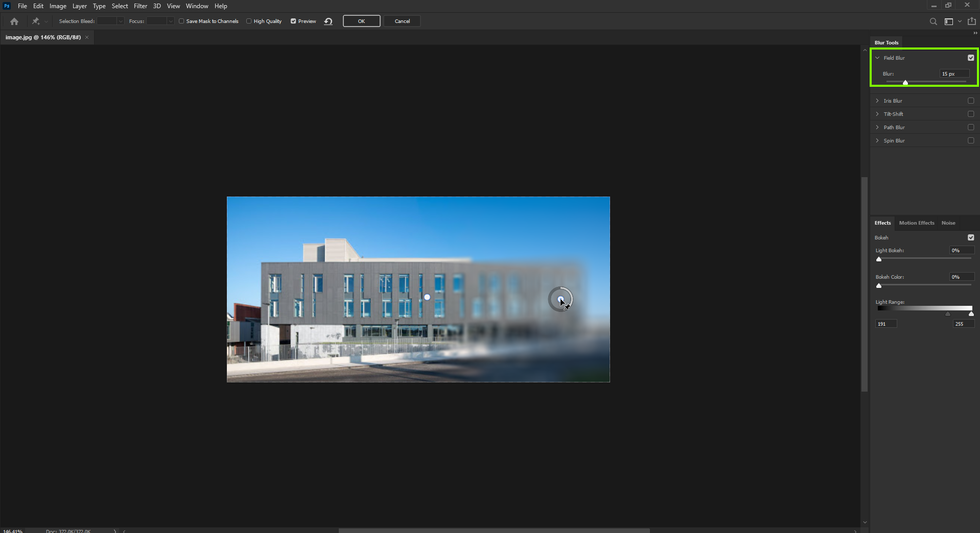
Task: Select the add blur pin tool
Action: [x=34, y=21]
